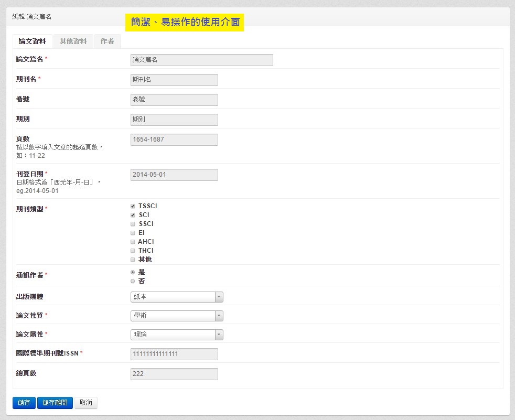
Task: Focus the 論文篇名 text field
Action: point(201,60)
